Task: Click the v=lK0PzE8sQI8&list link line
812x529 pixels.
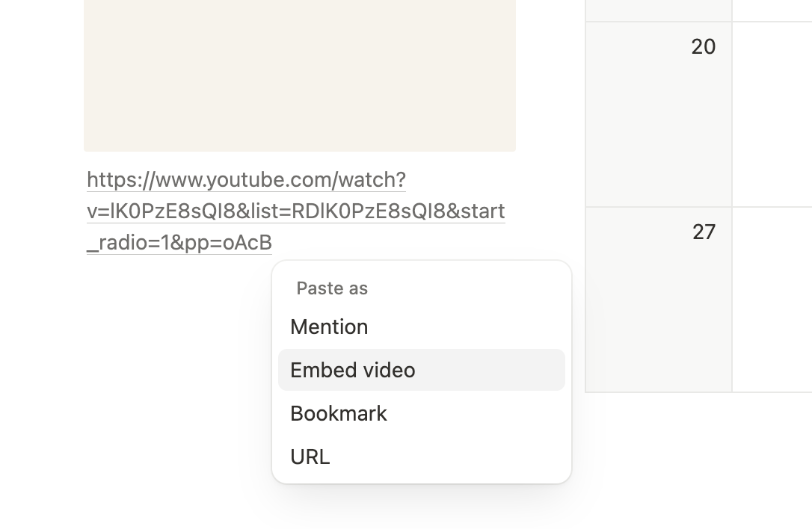Action: [x=295, y=211]
